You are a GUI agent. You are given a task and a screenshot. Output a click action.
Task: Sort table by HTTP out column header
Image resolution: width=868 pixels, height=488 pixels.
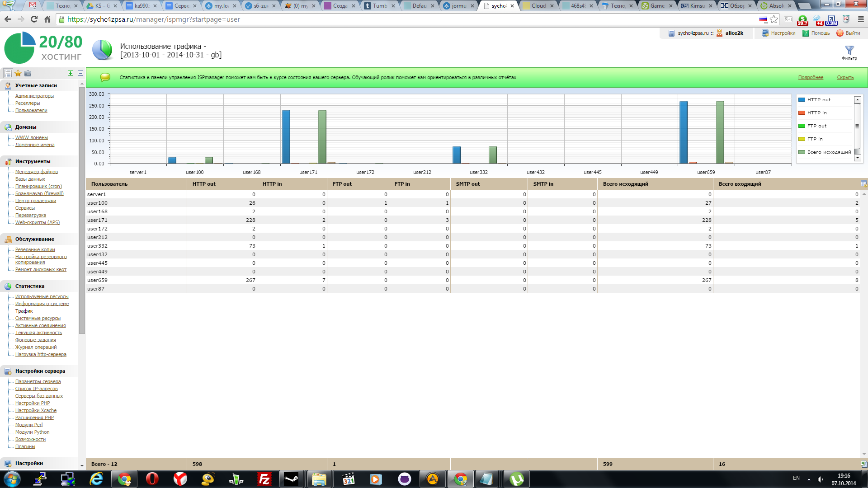click(x=204, y=184)
